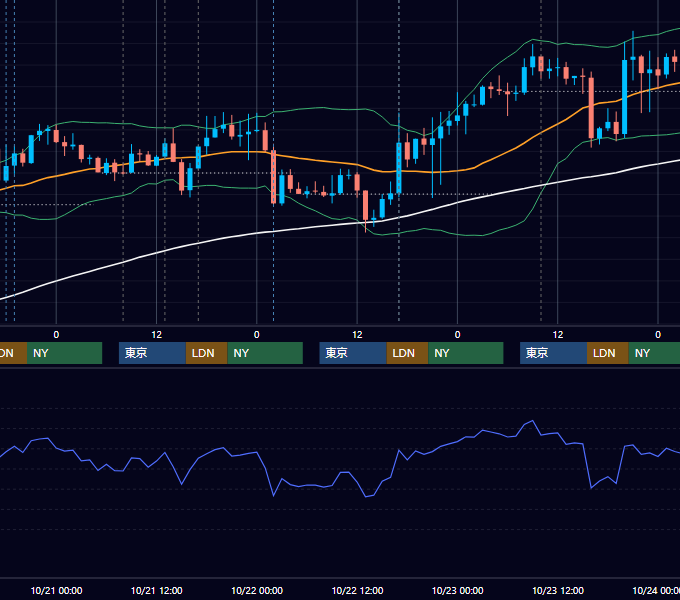This screenshot has width=680, height=600.
Task: Click hour label 0 above 10/22 00:00
Action: 257,335
